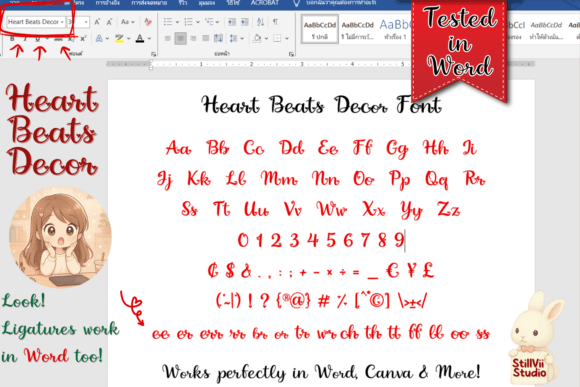The height and width of the screenshot is (387, 580).
Task: Decrease paragraph indent
Action: pos(232,22)
